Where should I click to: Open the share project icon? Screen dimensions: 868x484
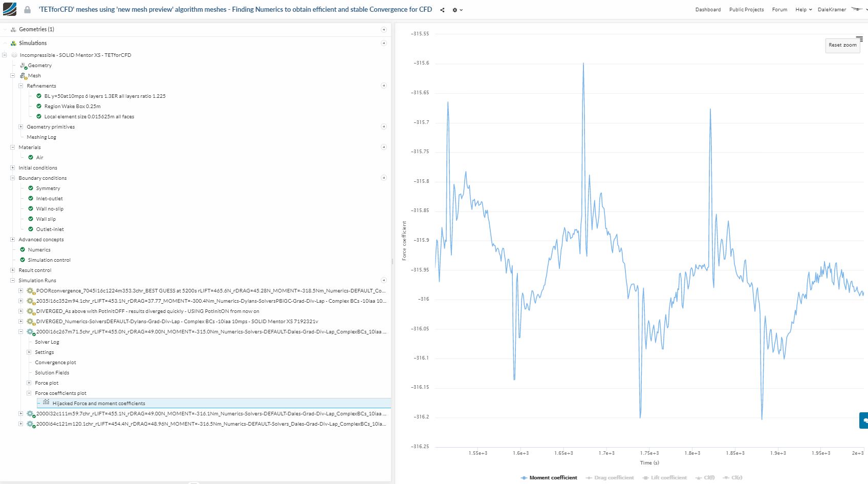click(442, 10)
